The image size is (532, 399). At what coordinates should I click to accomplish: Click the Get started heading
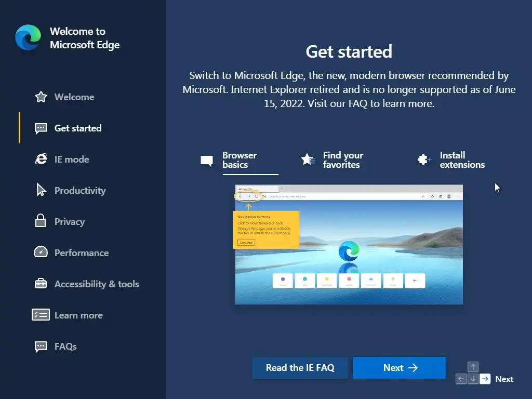coord(349,51)
